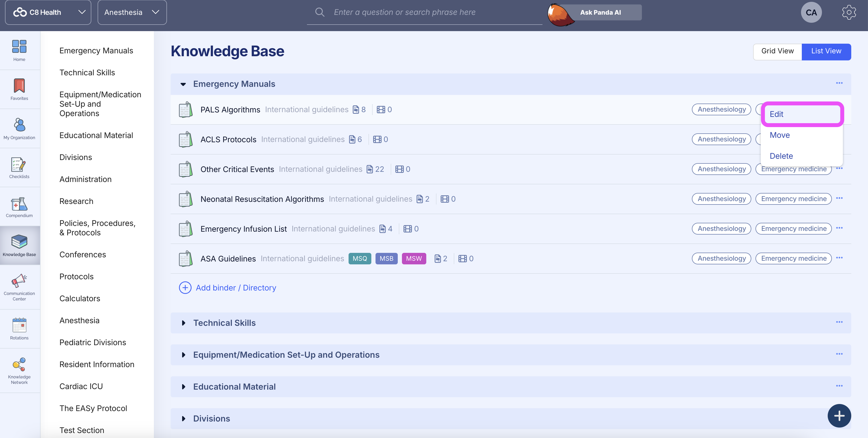This screenshot has height=438, width=868.
Task: Open ASA Guidelines binder icon
Action: coord(185,259)
